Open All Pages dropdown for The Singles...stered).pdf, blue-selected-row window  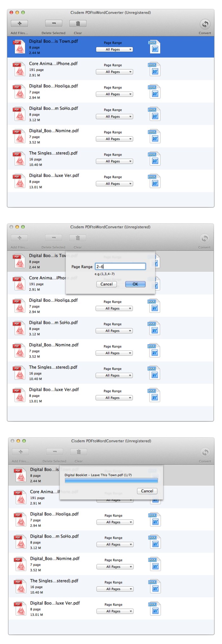[114, 161]
